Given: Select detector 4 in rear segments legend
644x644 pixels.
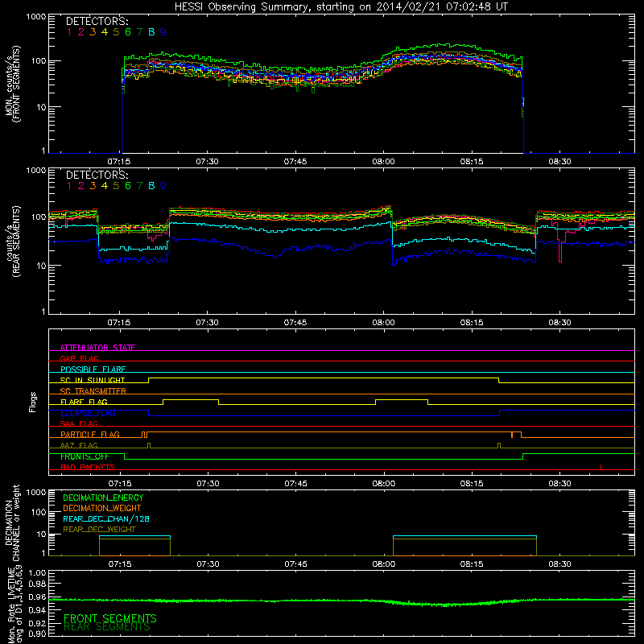Looking at the screenshot, I should click(x=105, y=186).
